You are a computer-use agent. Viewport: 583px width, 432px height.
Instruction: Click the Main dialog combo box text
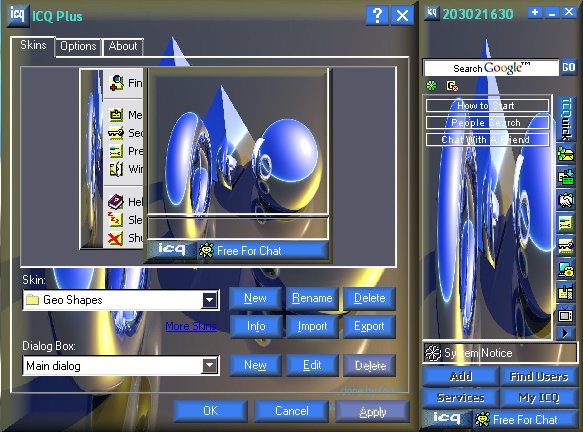pos(53,366)
